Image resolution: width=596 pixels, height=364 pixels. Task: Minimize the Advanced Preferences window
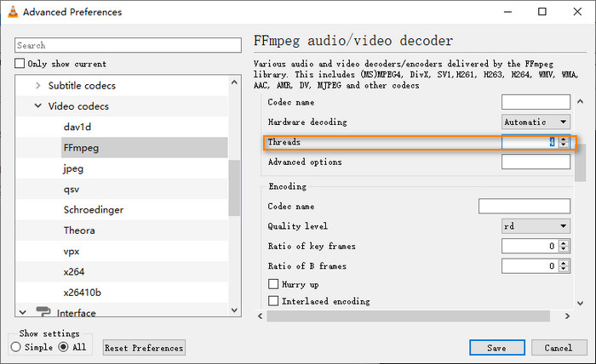coord(507,12)
